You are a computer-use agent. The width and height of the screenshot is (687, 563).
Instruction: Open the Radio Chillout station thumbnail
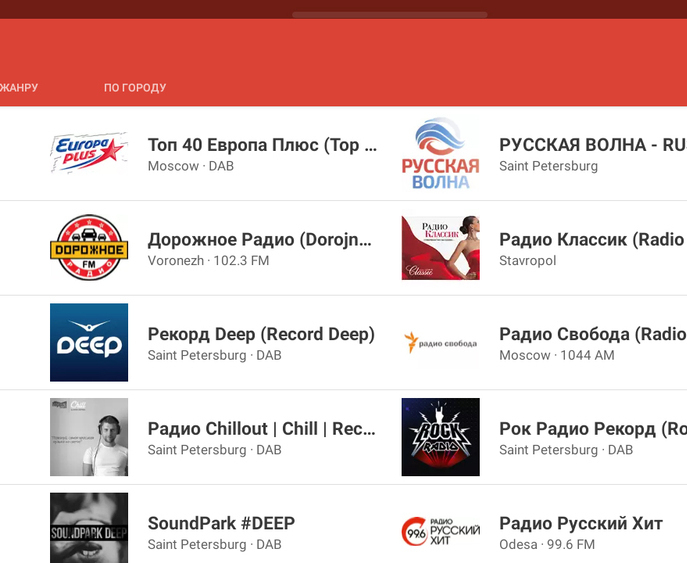coord(89,437)
